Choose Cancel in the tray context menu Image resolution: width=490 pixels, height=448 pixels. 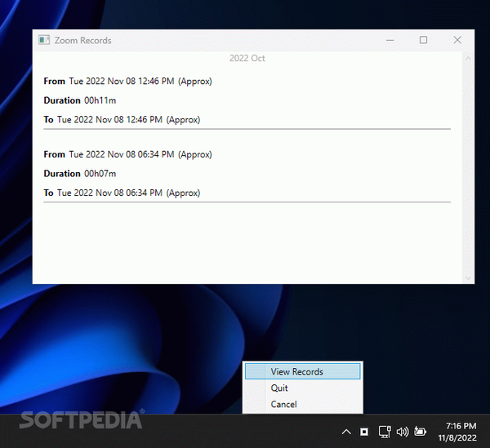click(x=302, y=404)
